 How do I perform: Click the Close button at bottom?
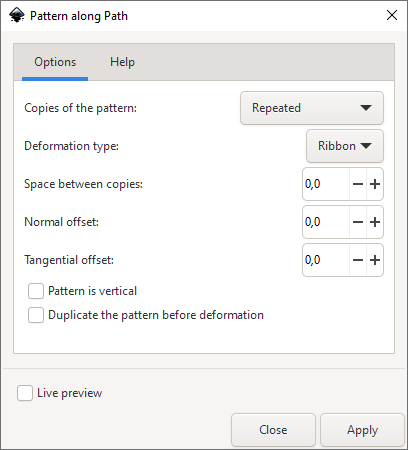pyautogui.click(x=273, y=430)
